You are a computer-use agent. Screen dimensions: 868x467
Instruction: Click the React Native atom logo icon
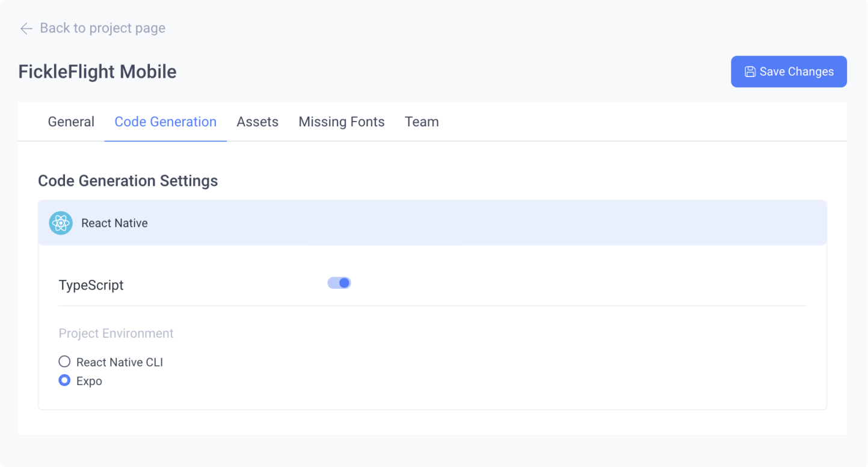point(61,223)
